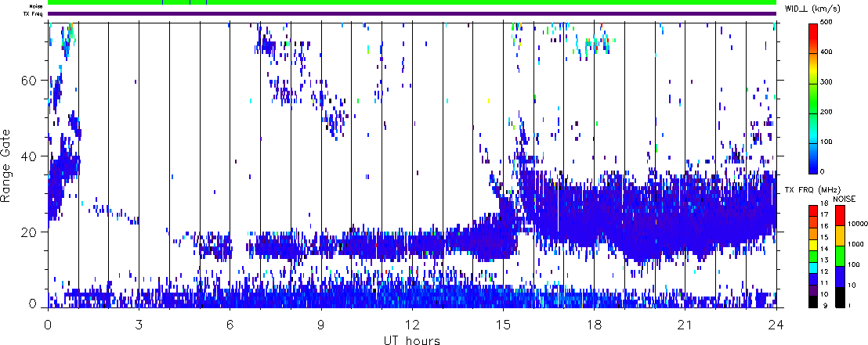Click the green Noise strip along the top

click(412, 2)
